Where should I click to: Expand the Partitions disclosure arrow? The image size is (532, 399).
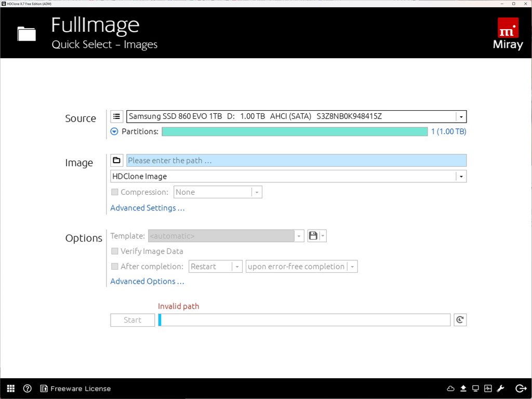coord(114,131)
